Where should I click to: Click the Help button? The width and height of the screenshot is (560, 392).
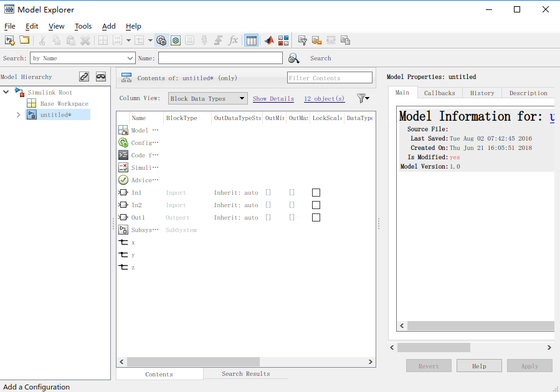tap(479, 366)
